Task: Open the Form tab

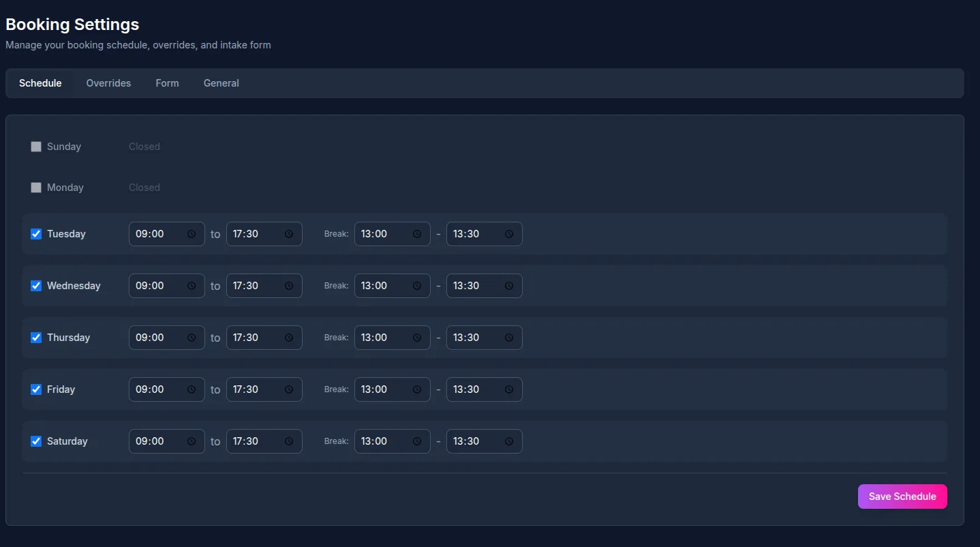Action: point(167,83)
